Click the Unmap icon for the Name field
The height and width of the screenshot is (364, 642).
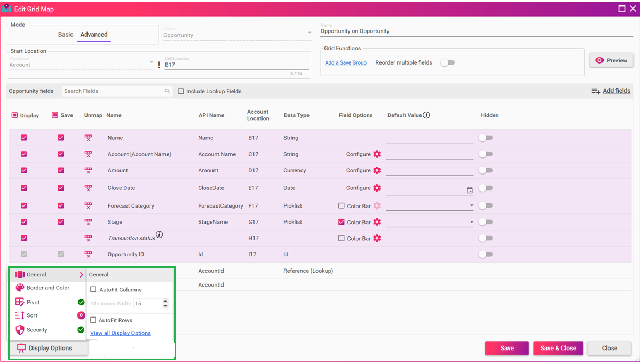click(88, 138)
